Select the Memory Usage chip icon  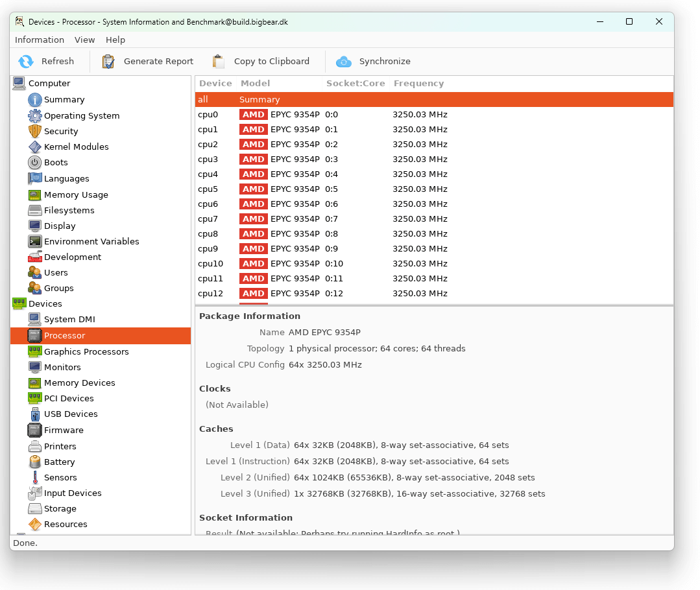pos(35,195)
